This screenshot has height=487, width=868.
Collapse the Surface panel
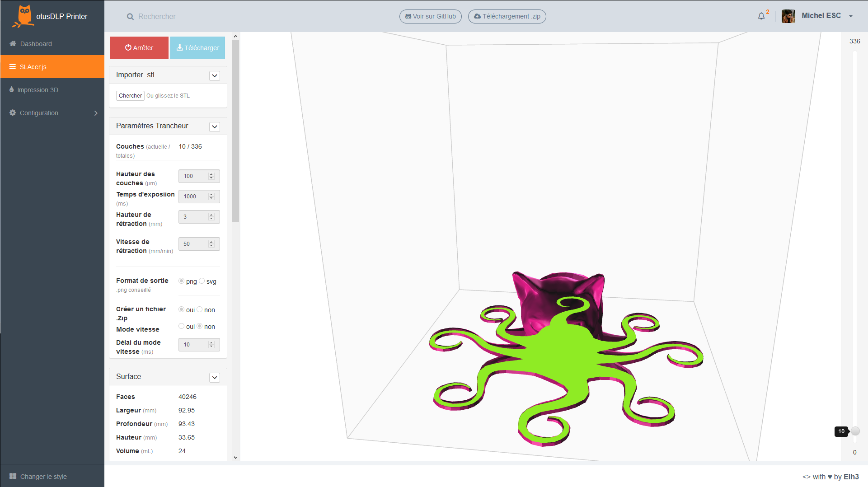pos(215,377)
